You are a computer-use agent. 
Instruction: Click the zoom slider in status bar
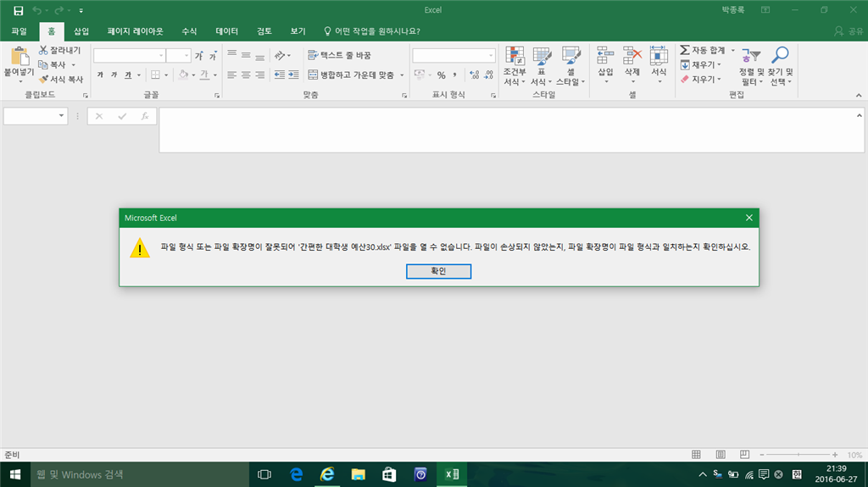tap(798, 454)
